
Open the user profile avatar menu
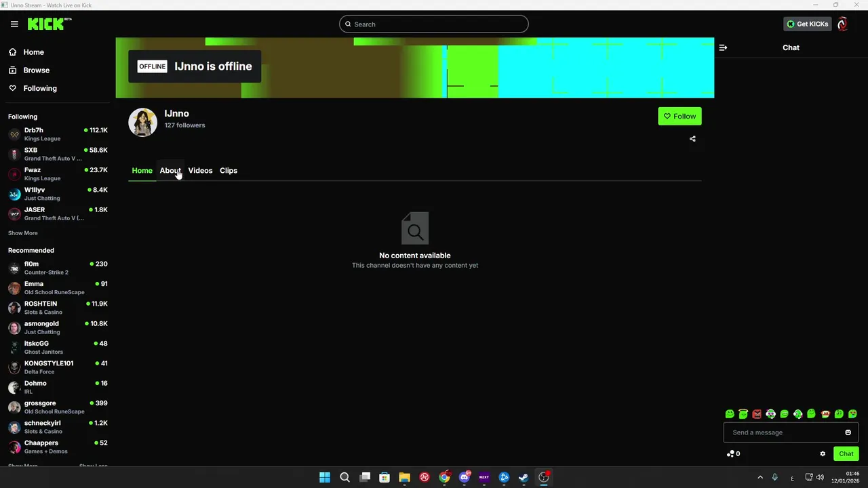pyautogui.click(x=842, y=24)
